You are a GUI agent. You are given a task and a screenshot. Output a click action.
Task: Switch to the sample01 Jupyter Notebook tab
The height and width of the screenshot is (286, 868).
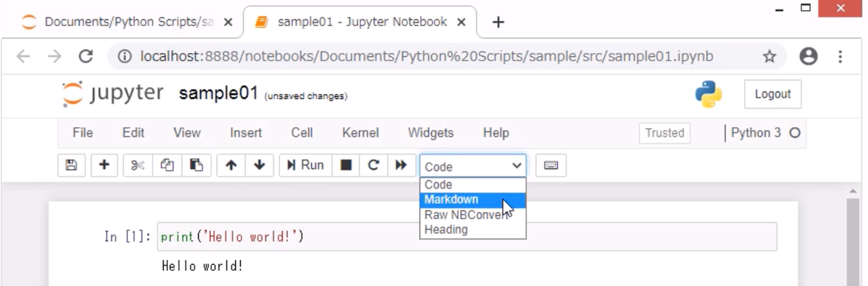pyautogui.click(x=359, y=22)
